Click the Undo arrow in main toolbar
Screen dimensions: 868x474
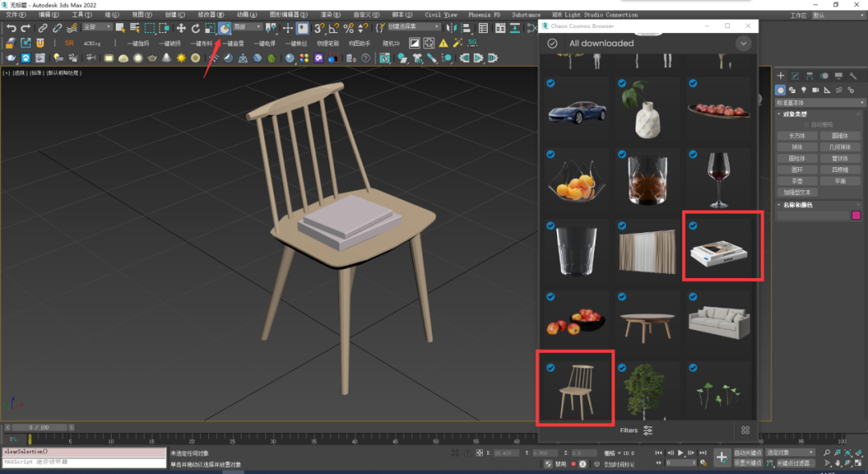click(x=10, y=28)
